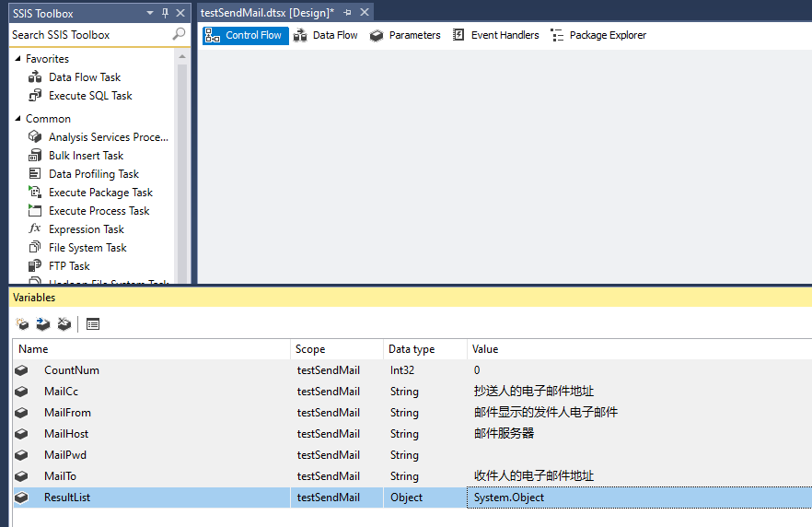
Task: Sort variables by Data type column header
Action: 425,349
